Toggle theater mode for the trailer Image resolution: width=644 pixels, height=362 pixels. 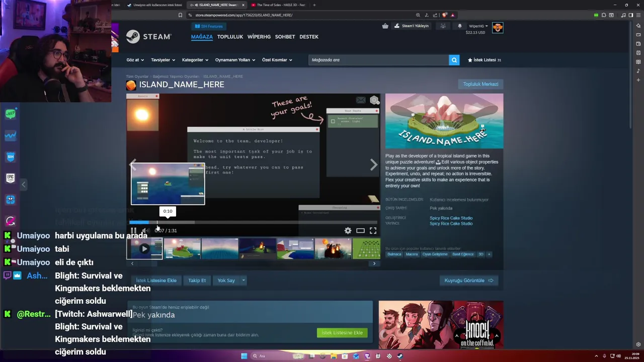[360, 230]
